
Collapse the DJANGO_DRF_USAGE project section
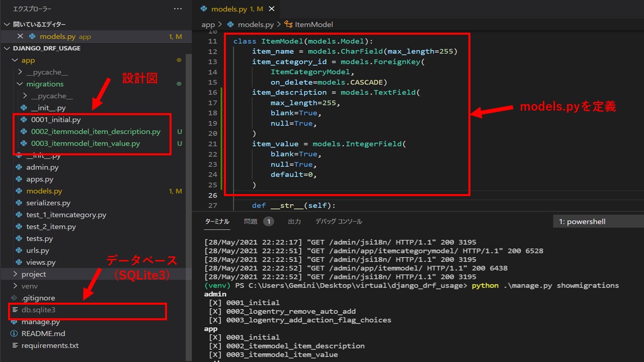[x=7, y=48]
